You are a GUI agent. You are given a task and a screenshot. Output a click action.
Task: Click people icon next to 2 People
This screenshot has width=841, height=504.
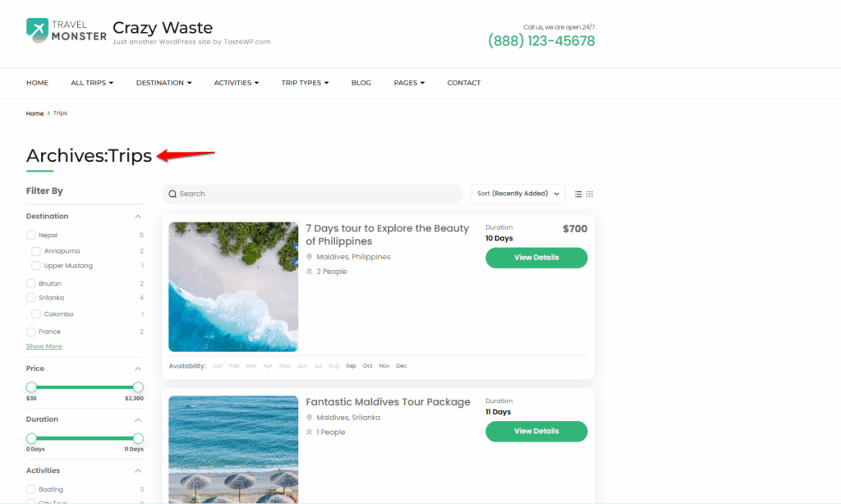click(310, 272)
